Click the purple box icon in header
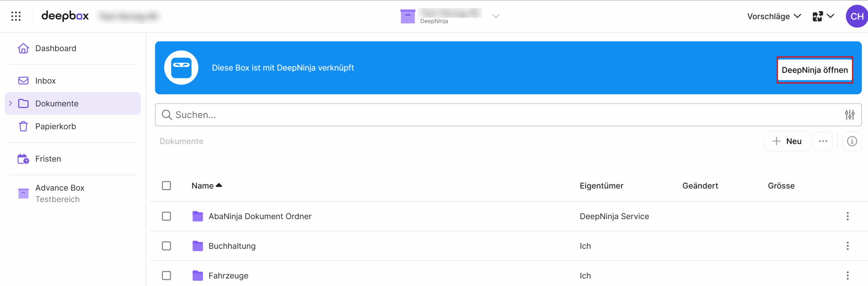868x286 pixels. pyautogui.click(x=408, y=16)
